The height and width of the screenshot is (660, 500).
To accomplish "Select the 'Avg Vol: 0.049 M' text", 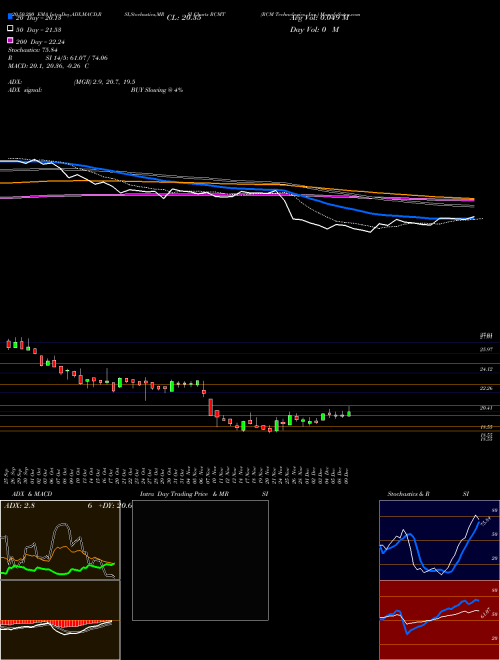I will click(x=319, y=18).
